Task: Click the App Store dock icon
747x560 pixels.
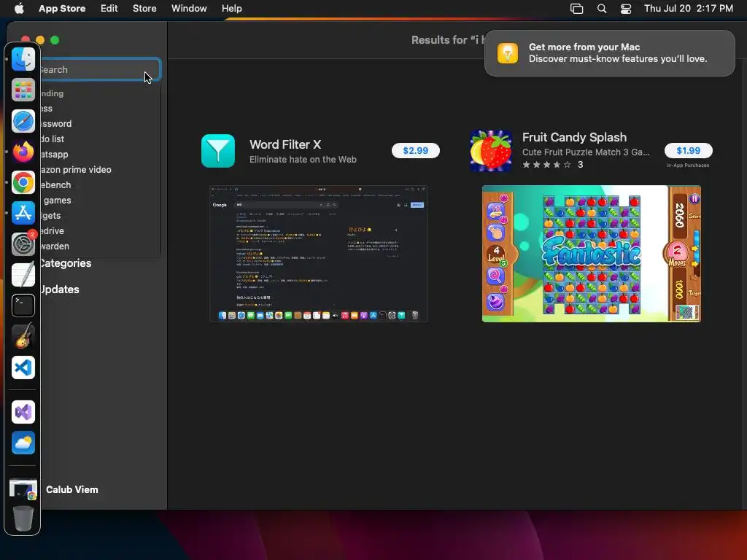Action: point(23,213)
